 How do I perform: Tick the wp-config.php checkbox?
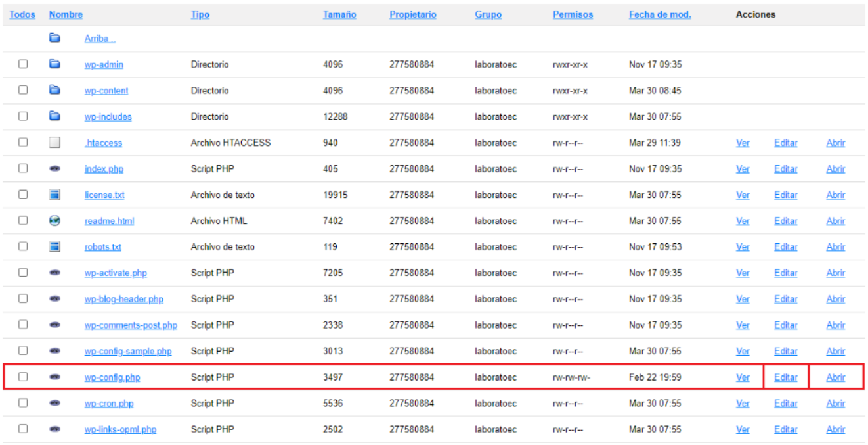click(x=23, y=377)
